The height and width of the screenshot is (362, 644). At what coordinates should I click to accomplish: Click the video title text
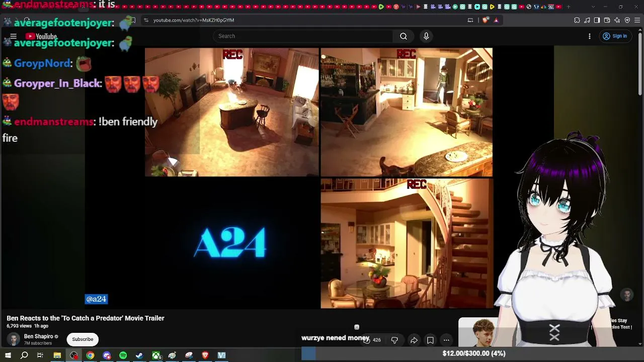coord(86,318)
